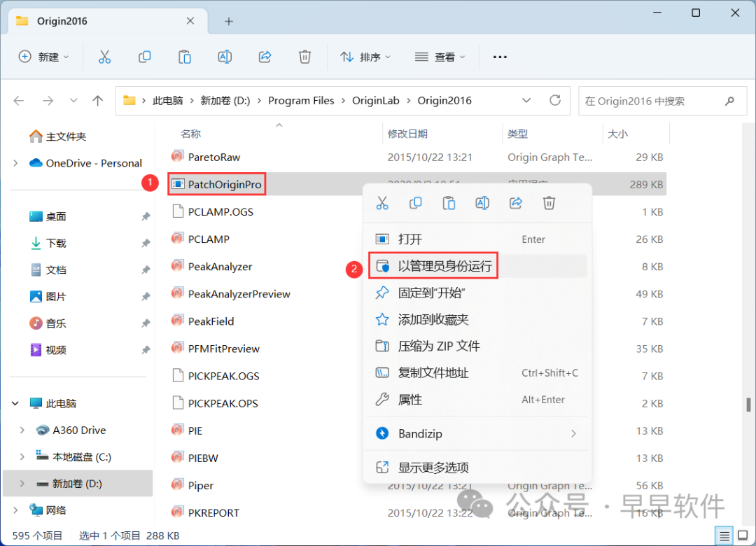Refresh the current folder view
The height and width of the screenshot is (546, 756).
(x=555, y=101)
